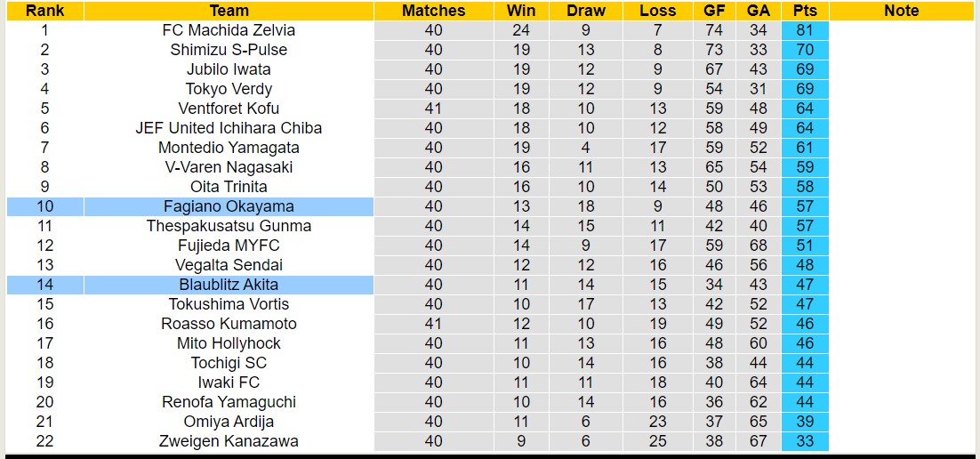Click the Pts column header

point(805,11)
